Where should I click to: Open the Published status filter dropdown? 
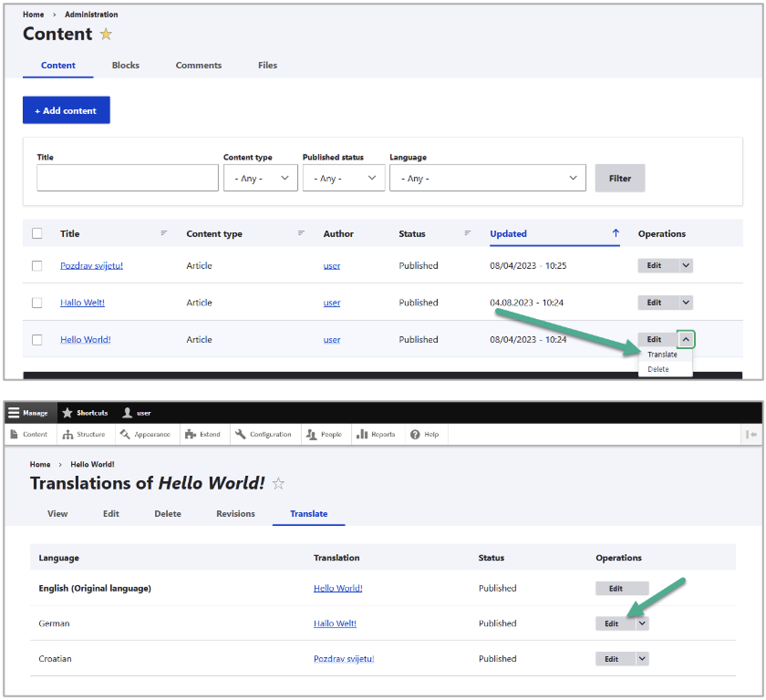pyautogui.click(x=344, y=178)
